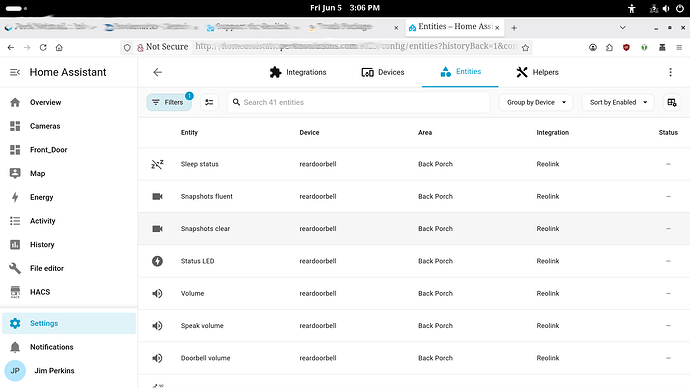Go forward in browser history
This screenshot has height=388, width=690.
point(27,48)
